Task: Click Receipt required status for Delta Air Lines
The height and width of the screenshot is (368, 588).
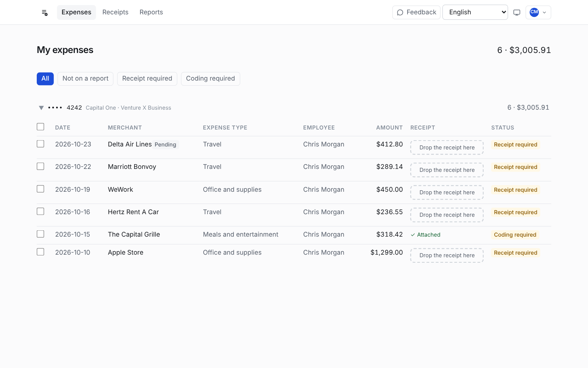Action: click(x=515, y=145)
